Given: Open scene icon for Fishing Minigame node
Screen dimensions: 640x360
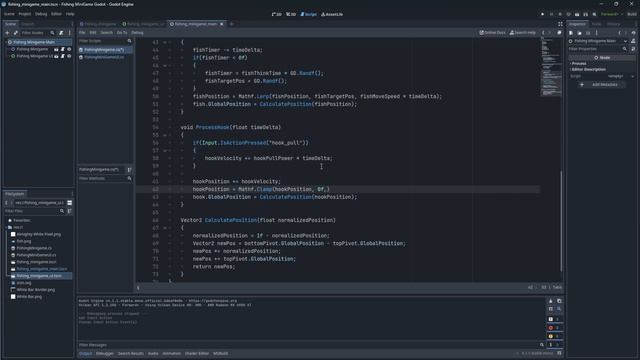Looking at the screenshot, I should point(56,49).
